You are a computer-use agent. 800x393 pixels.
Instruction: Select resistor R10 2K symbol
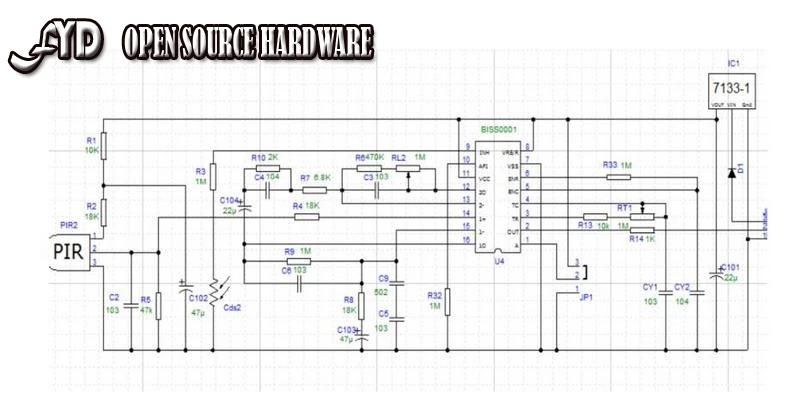[x=268, y=168]
